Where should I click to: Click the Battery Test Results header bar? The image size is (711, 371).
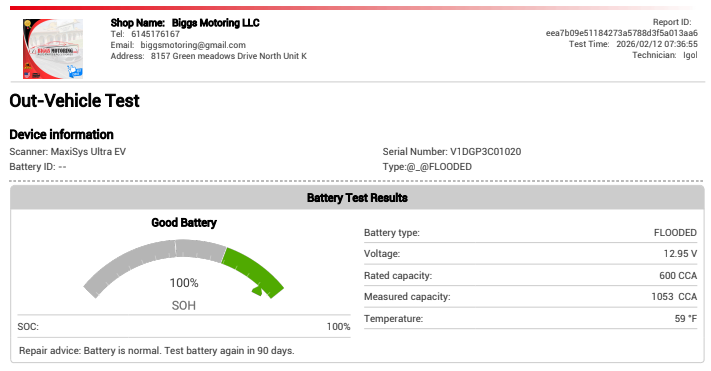[357, 198]
